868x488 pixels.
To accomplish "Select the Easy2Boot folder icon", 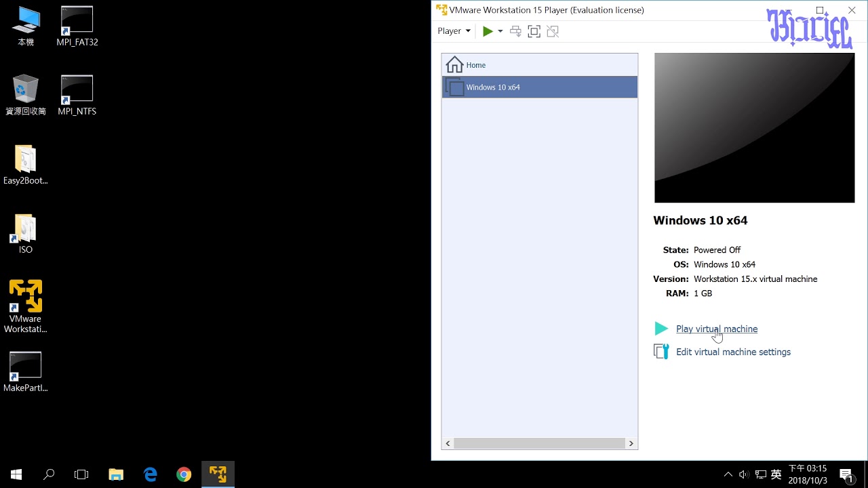I will 26,165.
